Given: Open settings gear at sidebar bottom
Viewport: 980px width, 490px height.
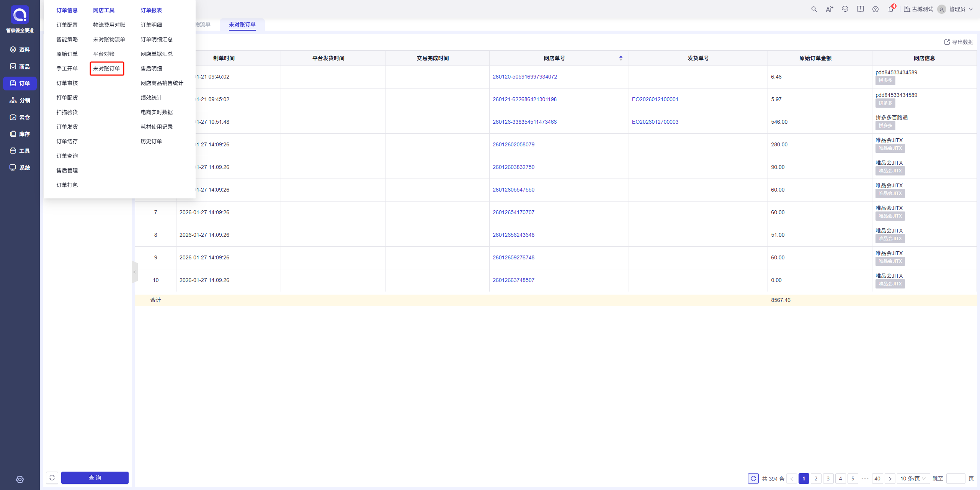Looking at the screenshot, I should 20,479.
